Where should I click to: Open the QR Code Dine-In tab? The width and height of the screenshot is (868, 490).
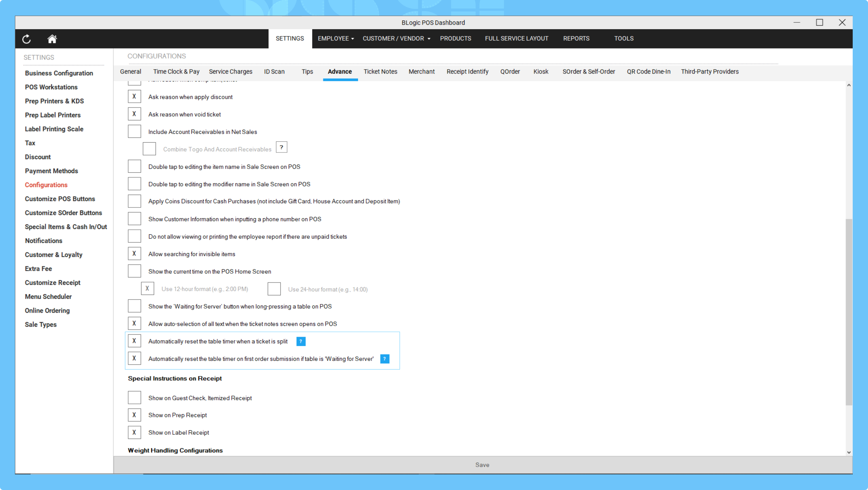click(x=648, y=72)
